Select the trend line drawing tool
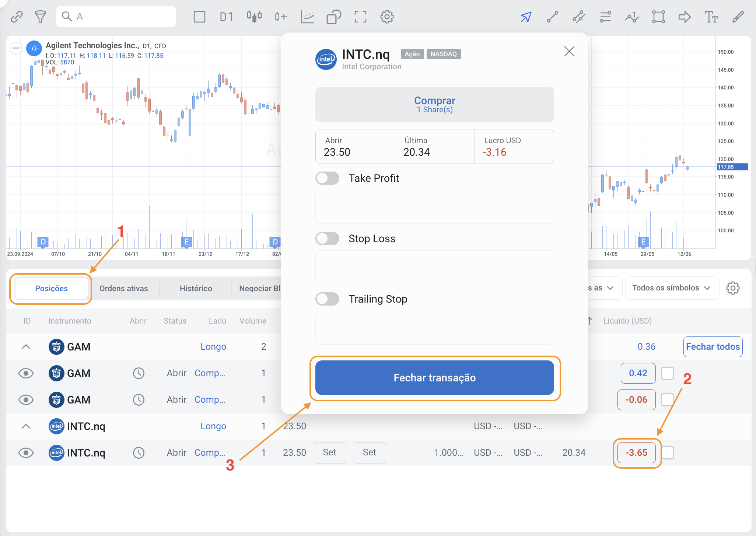Image resolution: width=756 pixels, height=536 pixels. click(552, 17)
